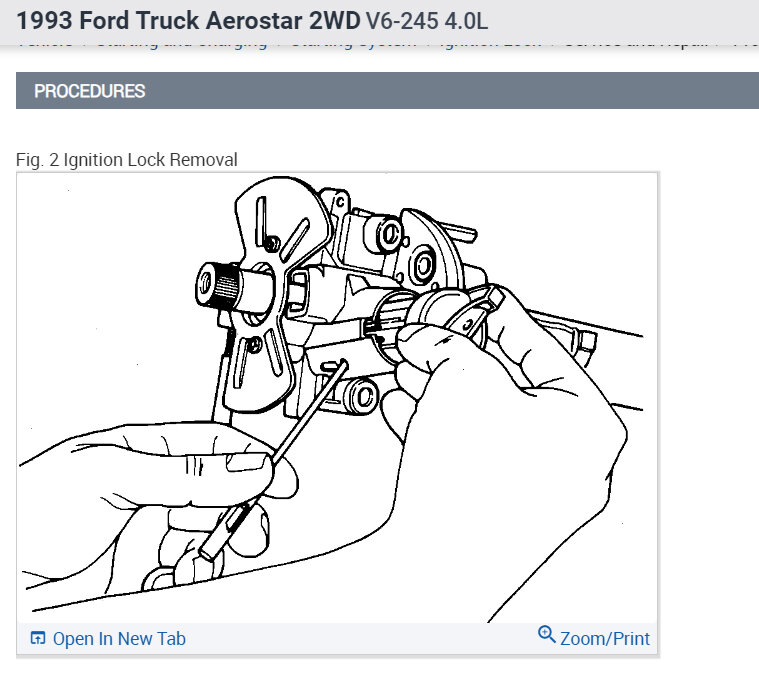Viewport: 759px width, 694px height.
Task: Click the Ignition Lock Removal diagram image
Action: 337,397
